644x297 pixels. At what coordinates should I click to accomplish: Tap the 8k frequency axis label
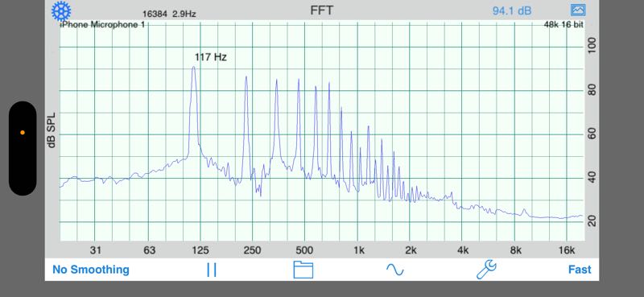point(515,250)
